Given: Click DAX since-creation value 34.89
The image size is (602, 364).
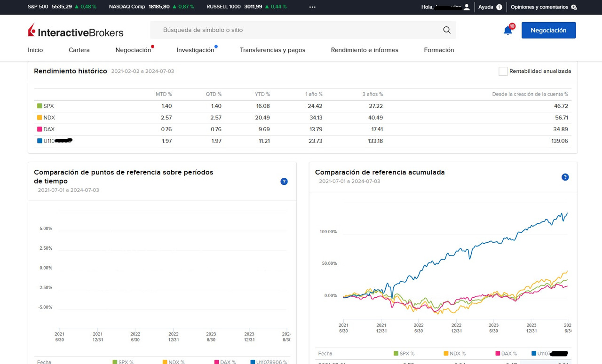Looking at the screenshot, I should [561, 129].
